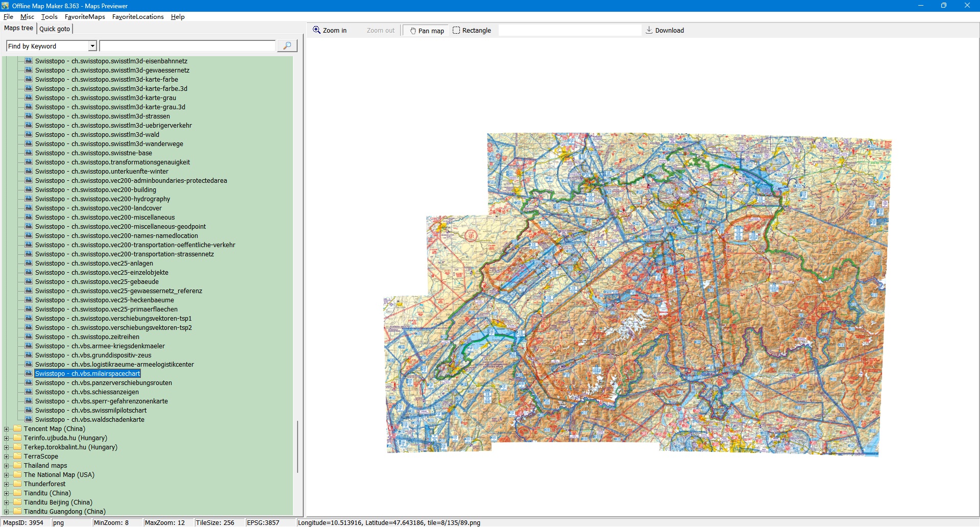This screenshot has height=527, width=980.
Task: Expand the Tencent Map (China) folder
Action: 6,429
